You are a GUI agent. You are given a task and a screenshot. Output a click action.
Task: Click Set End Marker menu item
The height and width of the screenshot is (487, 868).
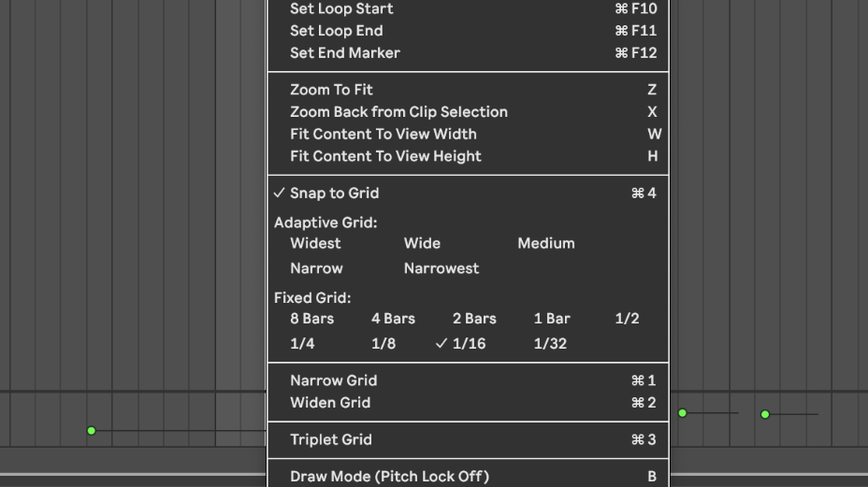click(x=344, y=53)
